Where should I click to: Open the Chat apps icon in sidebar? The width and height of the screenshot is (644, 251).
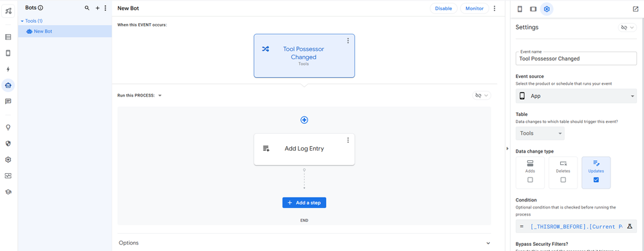[8, 101]
